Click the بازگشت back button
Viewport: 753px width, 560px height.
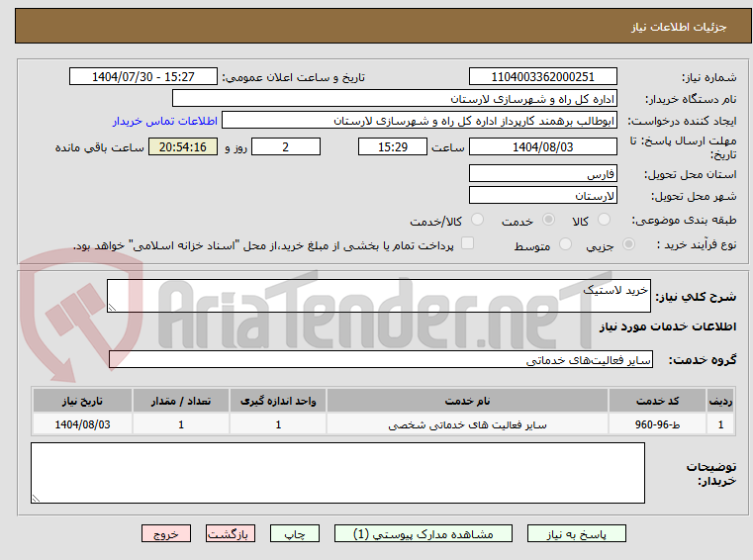tap(230, 533)
